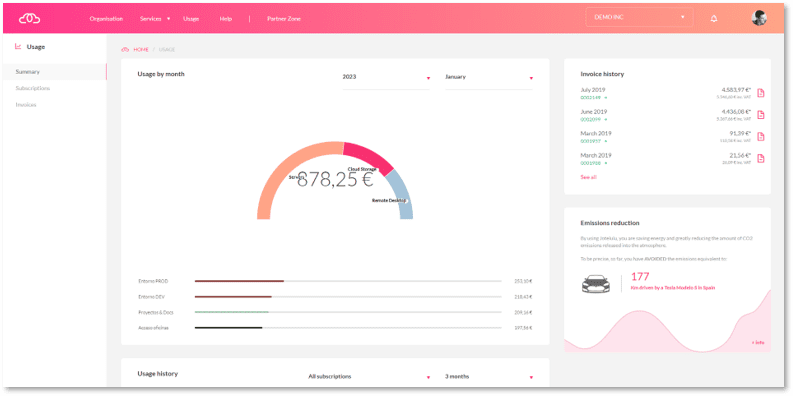
Task: Click the Proyectos & Docs label
Action: 156,313
